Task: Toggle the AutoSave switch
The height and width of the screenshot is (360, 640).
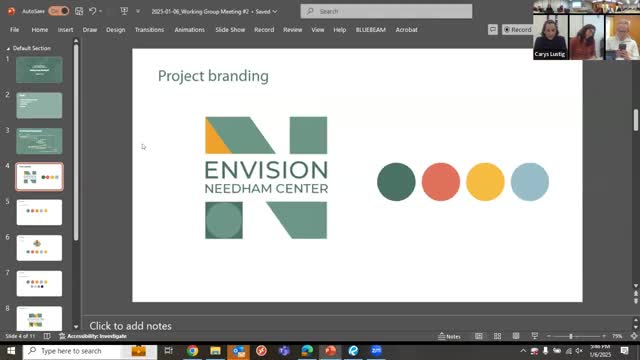Action: pos(59,11)
